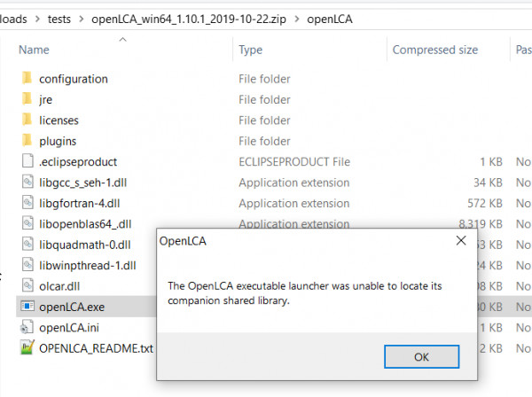Select the plugins folder icon
Screen dimensions: 532x397
point(27,140)
